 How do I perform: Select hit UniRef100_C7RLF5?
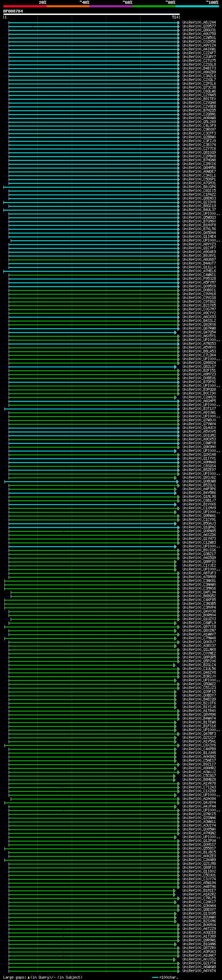pos(199,898)
